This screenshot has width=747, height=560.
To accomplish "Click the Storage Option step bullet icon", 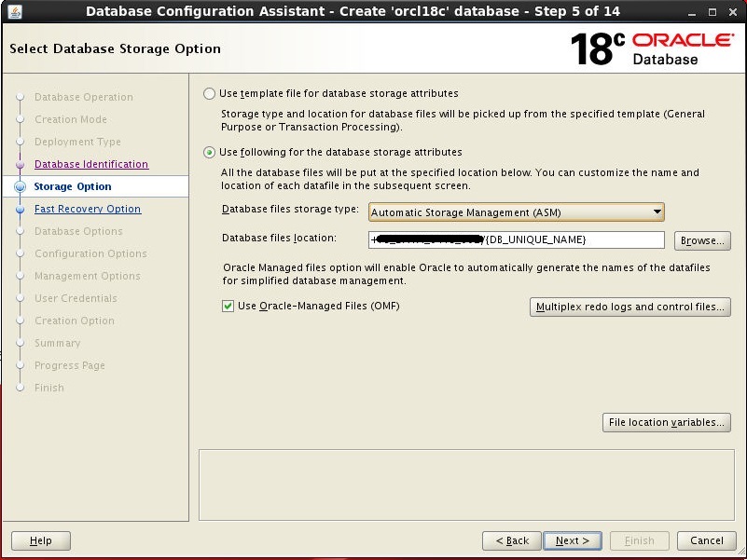I will pos(20,186).
